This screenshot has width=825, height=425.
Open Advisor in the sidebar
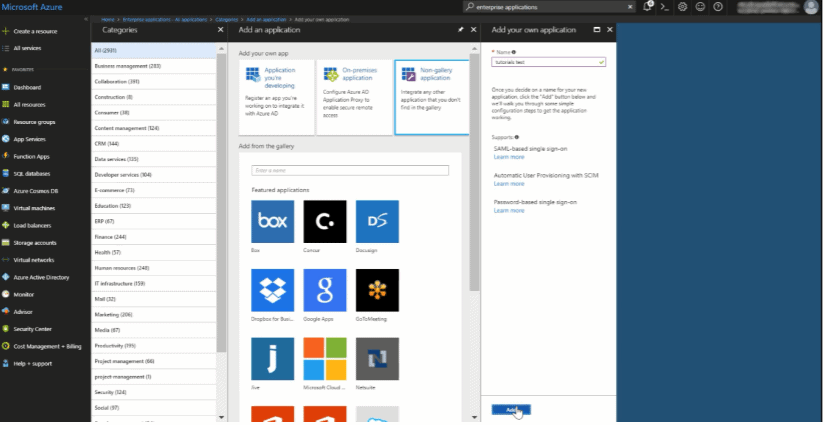coord(23,311)
